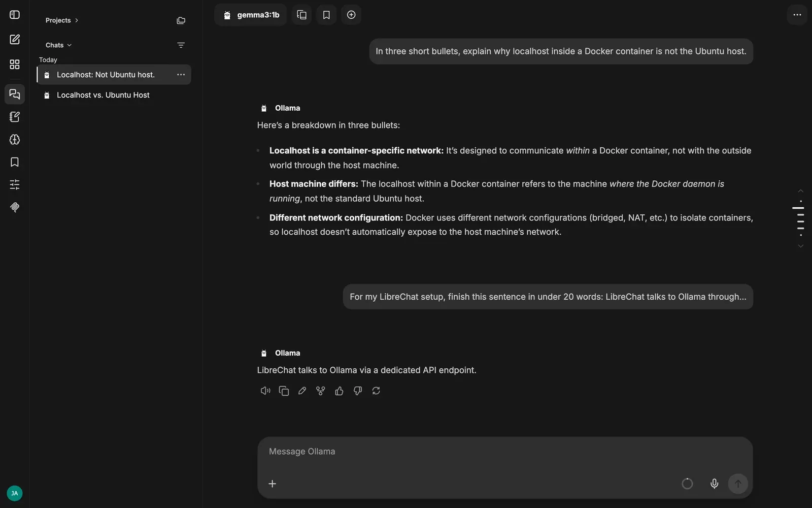This screenshot has width=812, height=508.
Task: Give thumbs down to last response
Action: point(358,391)
